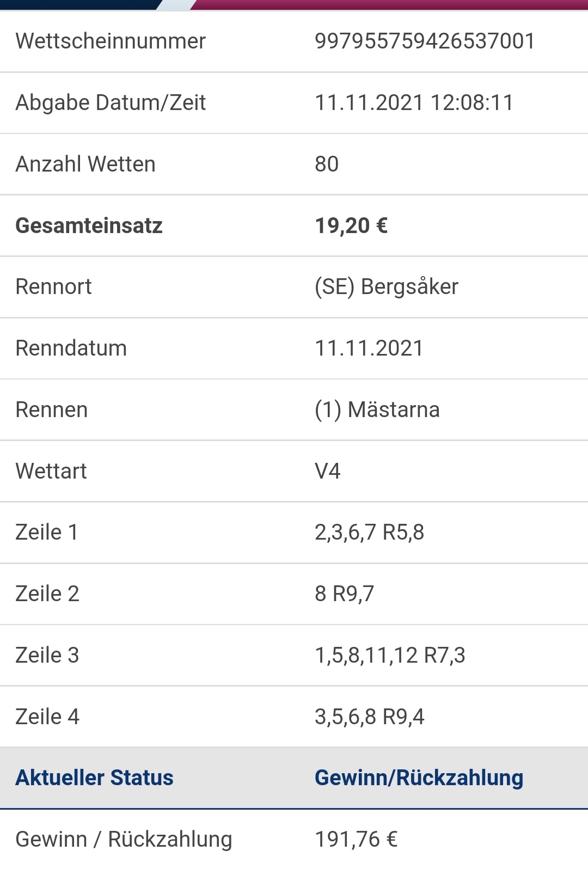Click the Wettscheinnummer label
588x869 pixels.
[x=111, y=41]
